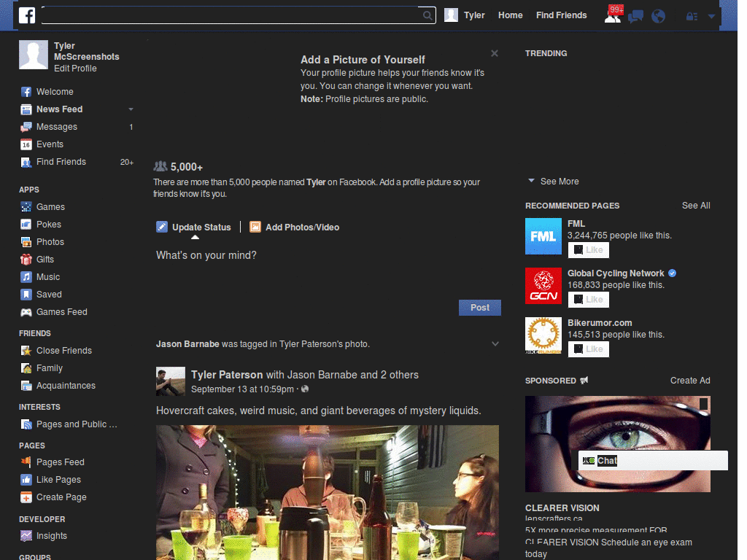Click Like Pages thumbs-up icon
Image resolution: width=747 pixels, height=560 pixels.
click(26, 480)
